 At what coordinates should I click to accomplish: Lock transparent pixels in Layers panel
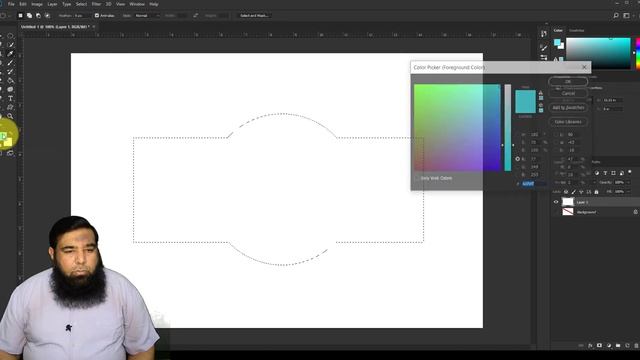point(566,192)
